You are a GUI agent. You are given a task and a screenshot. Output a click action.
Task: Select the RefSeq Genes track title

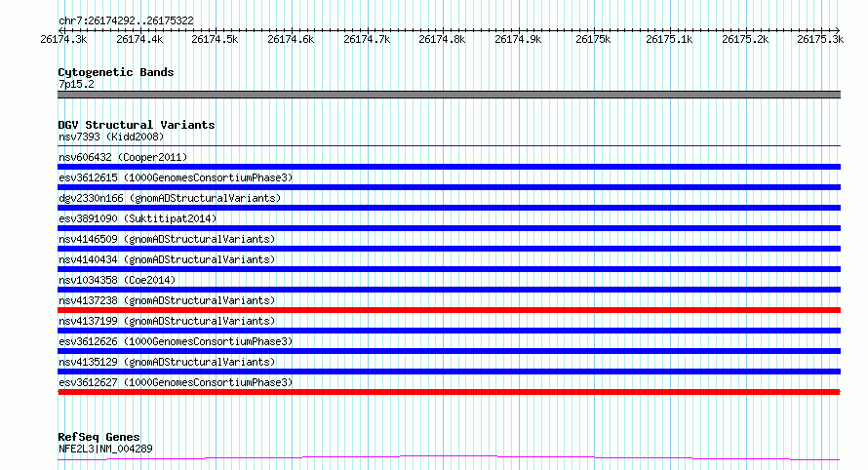click(x=99, y=437)
